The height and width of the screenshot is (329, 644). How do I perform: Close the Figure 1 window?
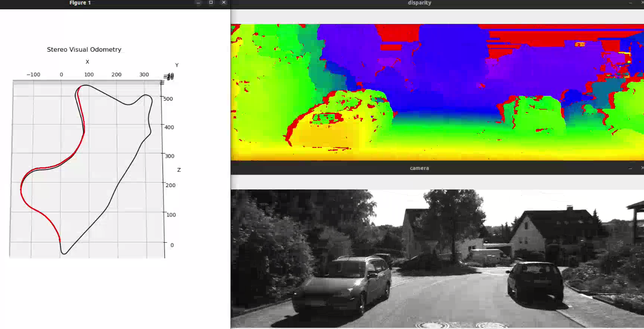coord(223,2)
